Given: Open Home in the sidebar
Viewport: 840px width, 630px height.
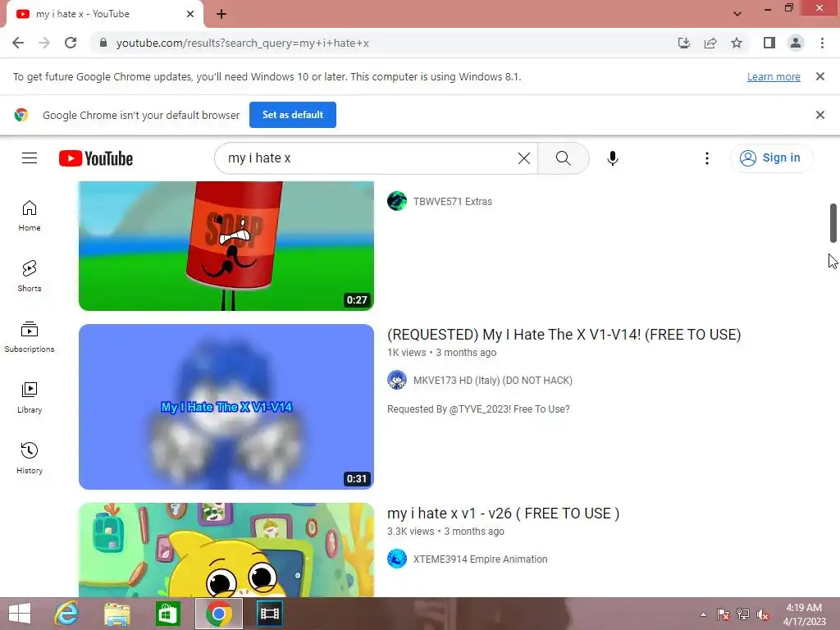Looking at the screenshot, I should point(30,216).
